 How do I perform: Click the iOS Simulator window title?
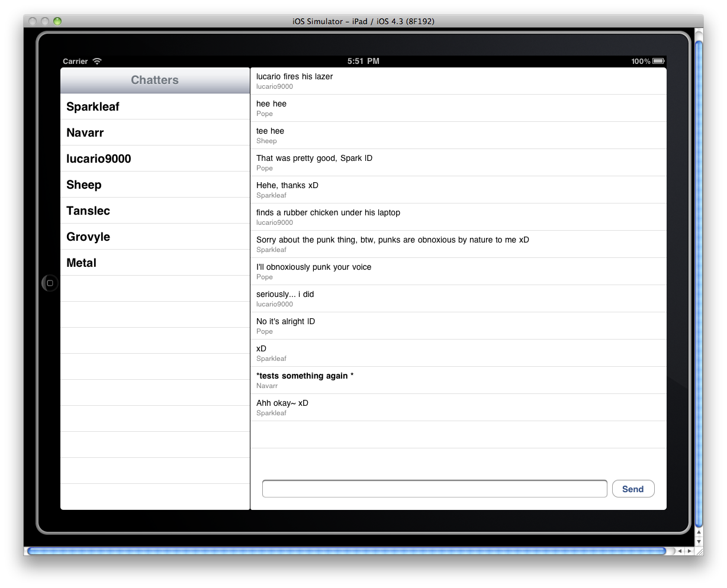point(363,21)
